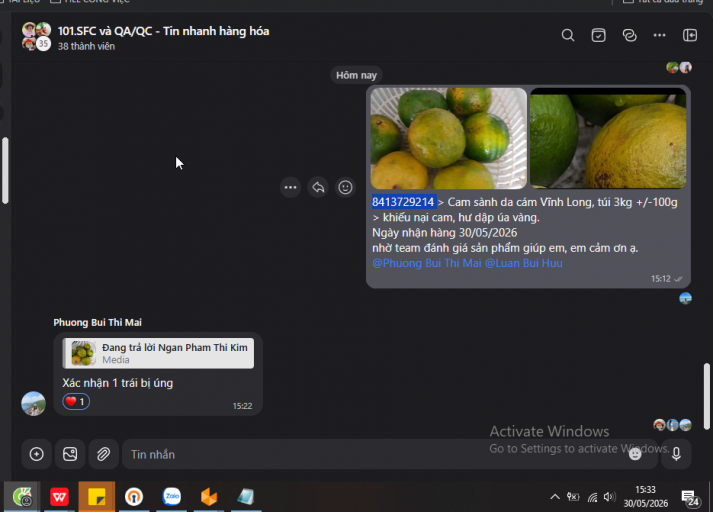Open the notification center with 24 badge
The image size is (713, 512).
pos(690,498)
